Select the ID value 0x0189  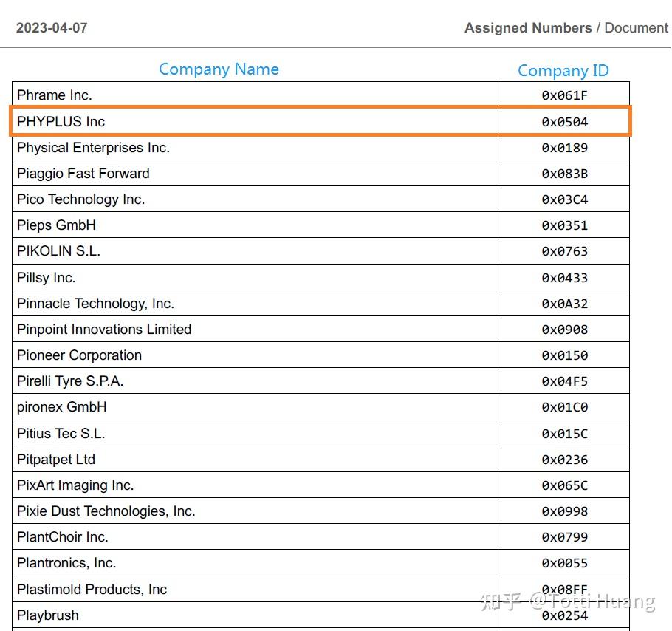(x=564, y=148)
